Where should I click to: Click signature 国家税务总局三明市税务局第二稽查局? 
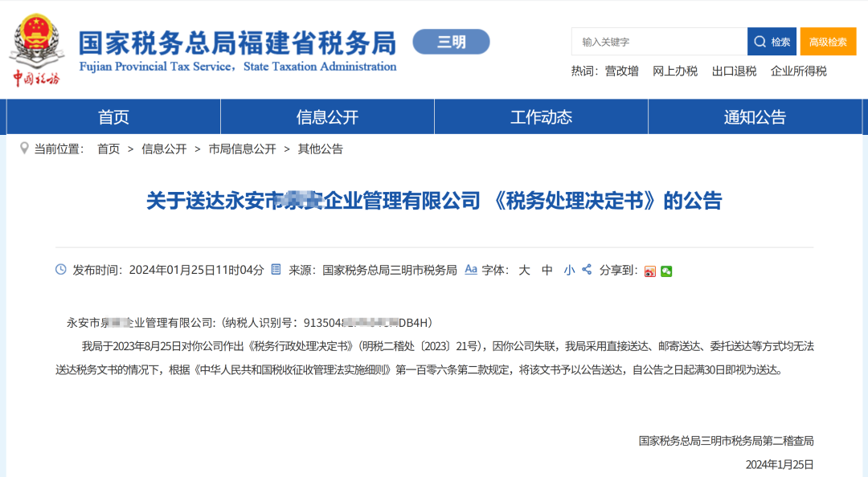(727, 441)
